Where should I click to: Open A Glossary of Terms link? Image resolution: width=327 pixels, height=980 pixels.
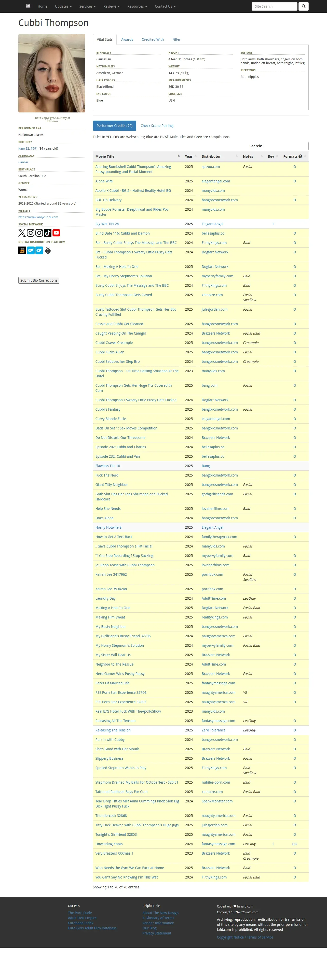[x=158, y=918]
